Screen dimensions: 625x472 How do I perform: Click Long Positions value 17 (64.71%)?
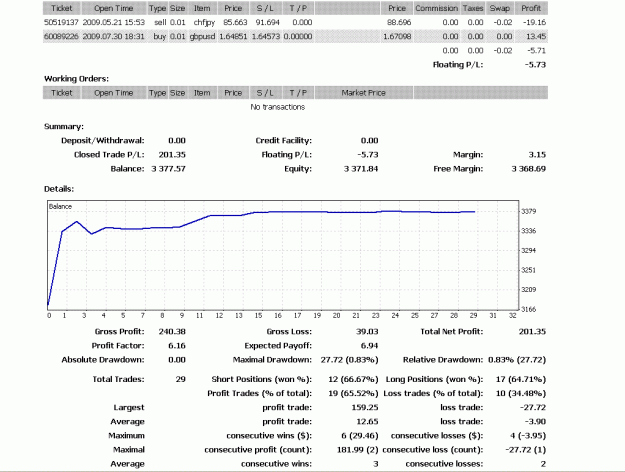pos(521,379)
